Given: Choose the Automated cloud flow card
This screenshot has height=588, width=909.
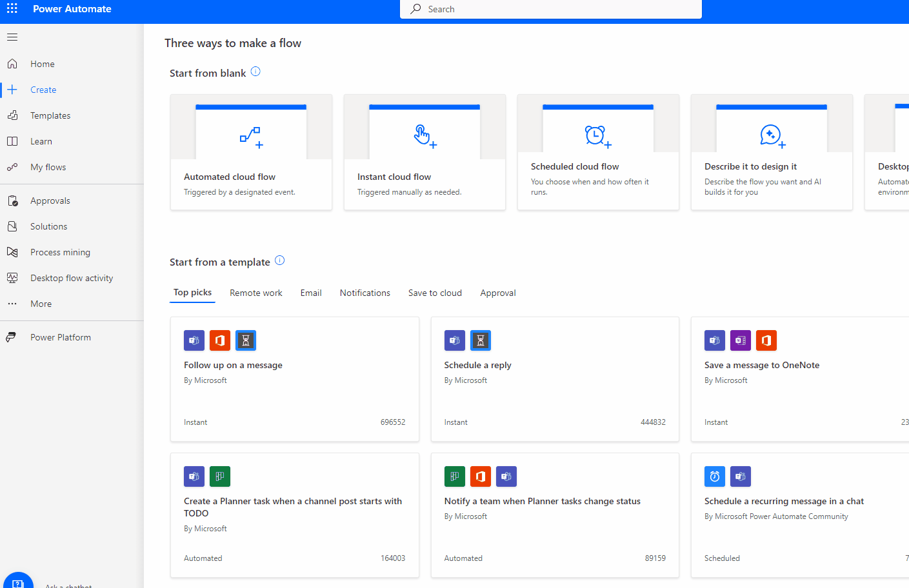Looking at the screenshot, I should (251, 152).
